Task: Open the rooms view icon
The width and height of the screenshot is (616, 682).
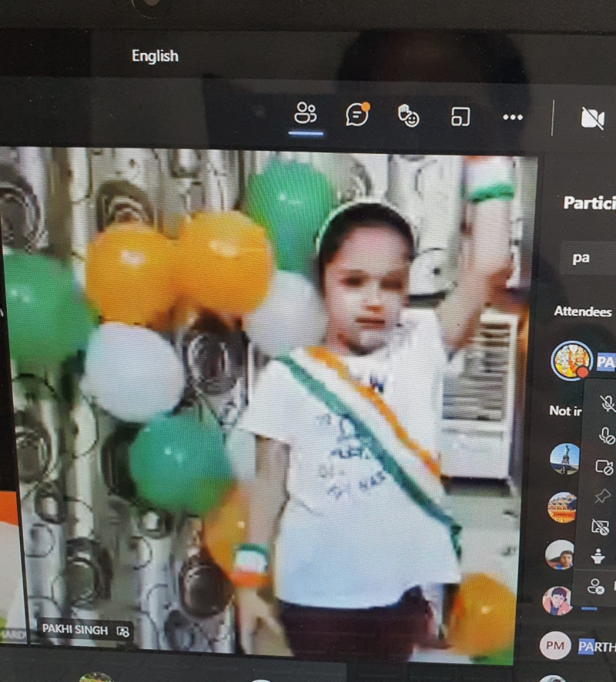Action: click(460, 116)
